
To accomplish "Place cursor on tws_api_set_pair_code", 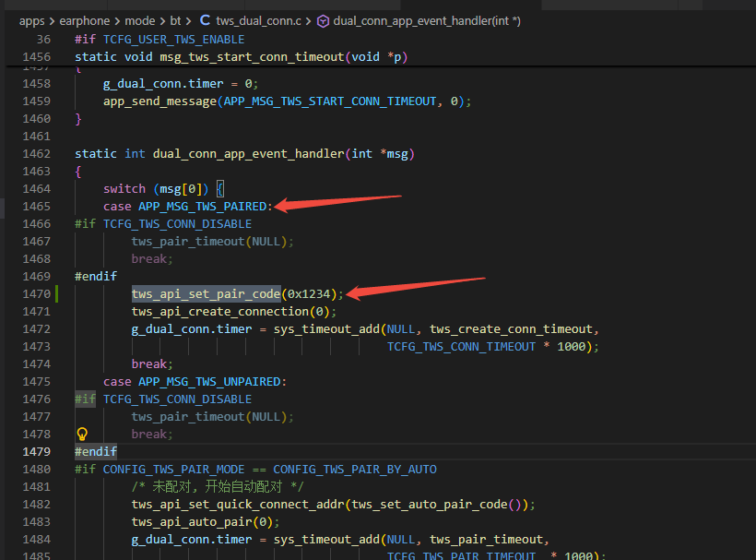I will (206, 294).
